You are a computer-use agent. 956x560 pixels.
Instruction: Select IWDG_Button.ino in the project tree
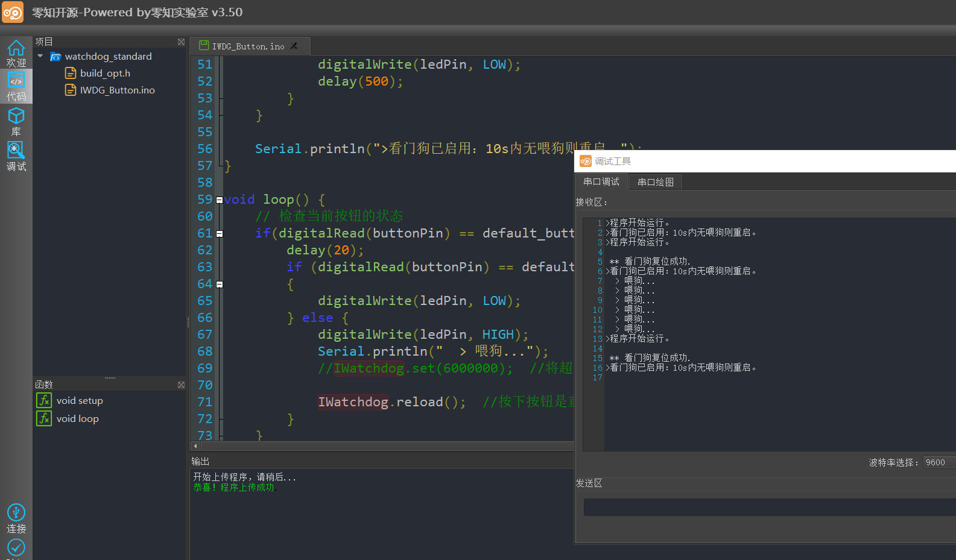(x=117, y=90)
